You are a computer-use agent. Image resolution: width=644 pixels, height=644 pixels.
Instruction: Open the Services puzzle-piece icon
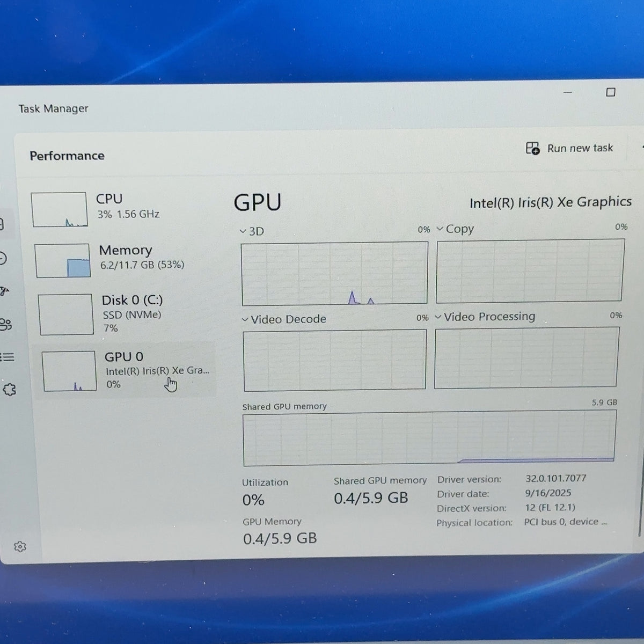click(9, 390)
